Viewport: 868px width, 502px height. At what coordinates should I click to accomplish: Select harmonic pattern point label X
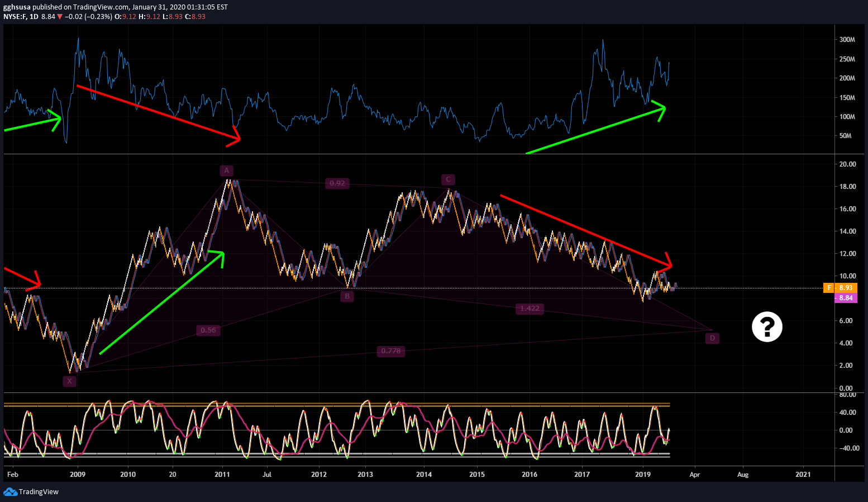click(x=69, y=381)
